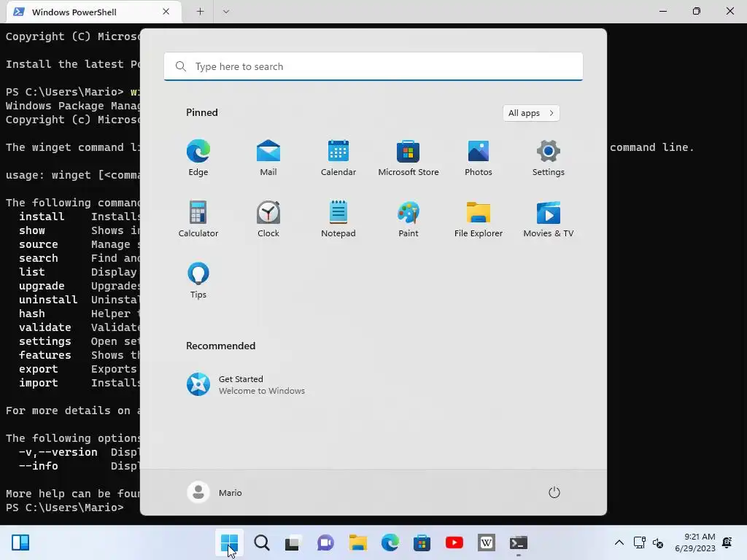
Task: Open the Tips app
Action: click(x=198, y=281)
